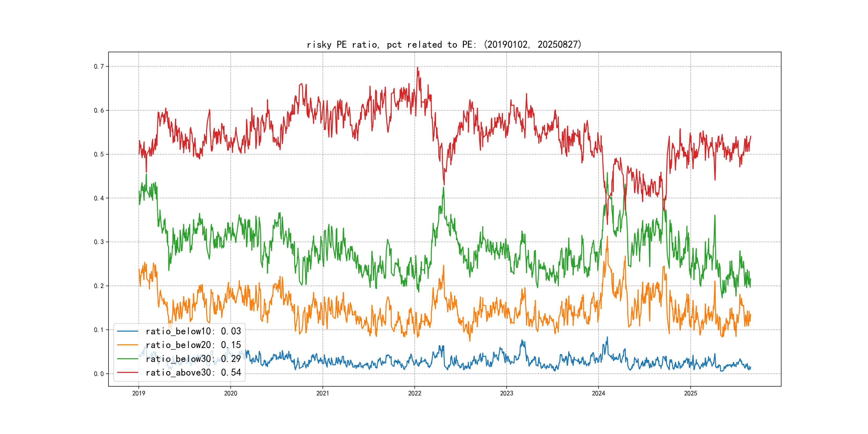The image size is (868, 434).
Task: Click the 0.0 y-axis tick label
Action: (99, 374)
